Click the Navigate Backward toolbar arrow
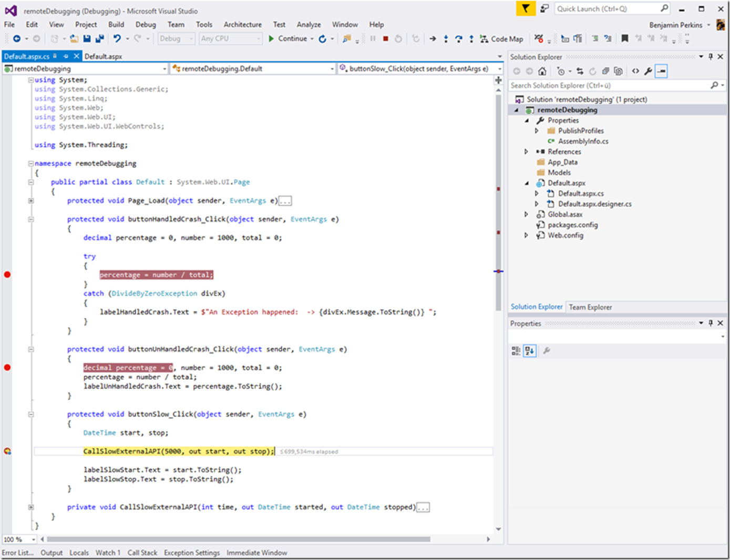 (17, 38)
